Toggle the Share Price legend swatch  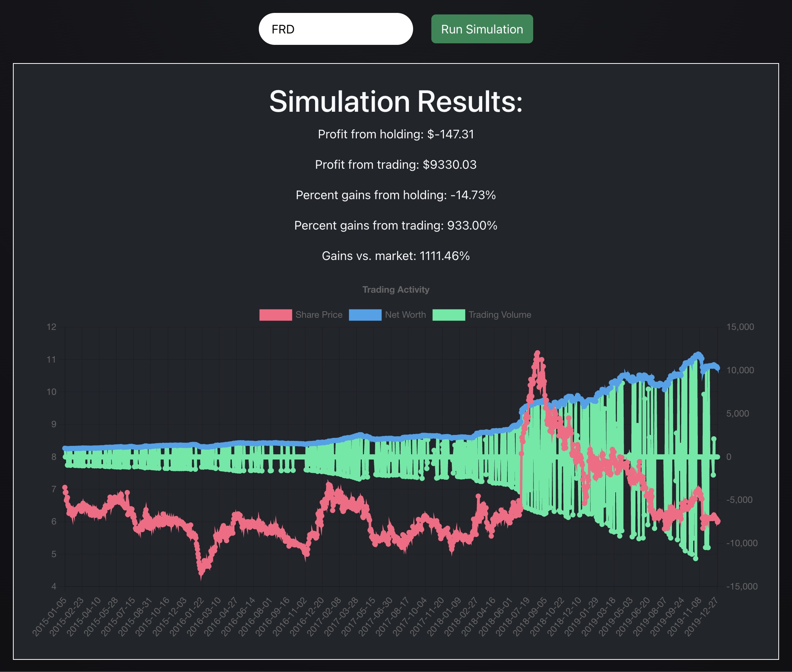(x=276, y=315)
